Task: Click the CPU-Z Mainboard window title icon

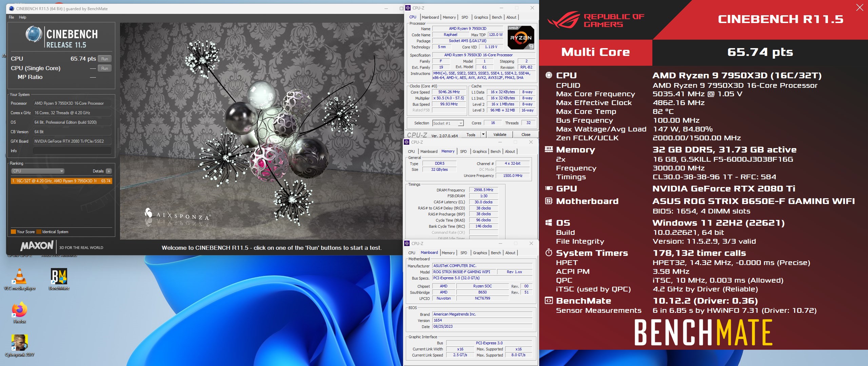Action: coord(407,243)
